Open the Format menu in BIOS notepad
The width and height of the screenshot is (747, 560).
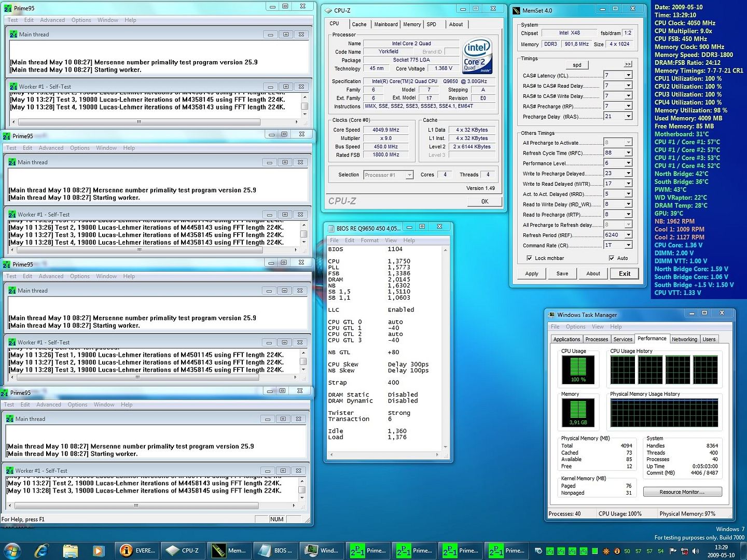369,241
